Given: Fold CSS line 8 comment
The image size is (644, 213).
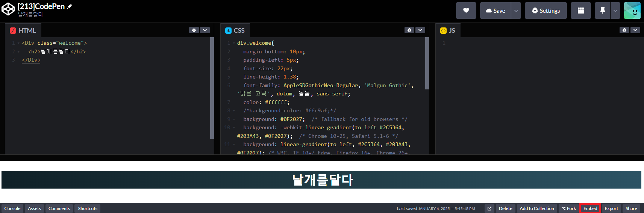Looking at the screenshot, I should point(234,111).
